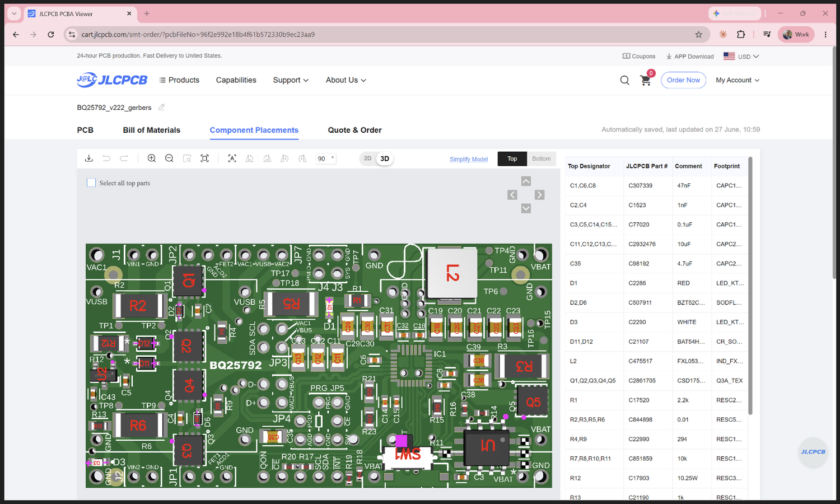Viewport: 840px width, 504px height.
Task: Expand the About Us menu
Action: click(346, 80)
